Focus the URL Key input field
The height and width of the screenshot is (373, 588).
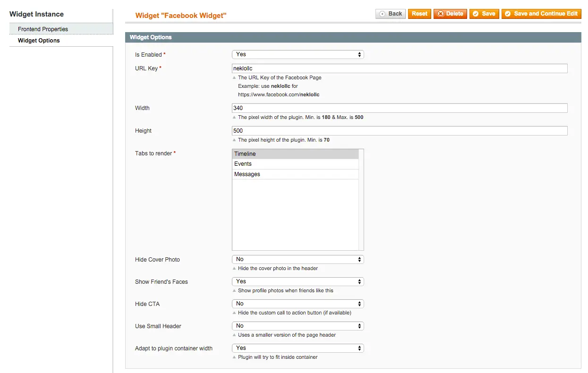click(x=400, y=68)
